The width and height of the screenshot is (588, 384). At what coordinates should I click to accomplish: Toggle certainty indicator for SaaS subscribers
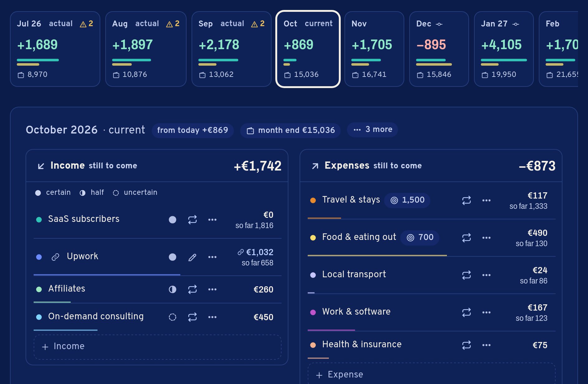pyautogui.click(x=173, y=220)
